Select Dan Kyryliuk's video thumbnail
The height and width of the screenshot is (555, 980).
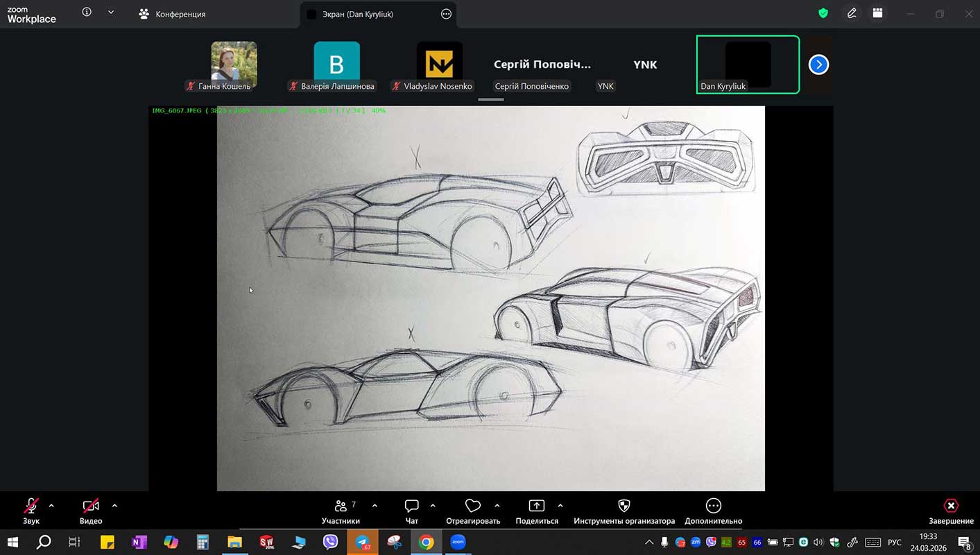tap(748, 65)
